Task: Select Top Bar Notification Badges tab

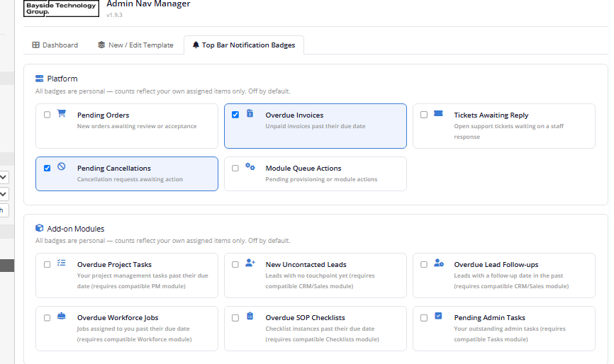Action: tap(244, 45)
